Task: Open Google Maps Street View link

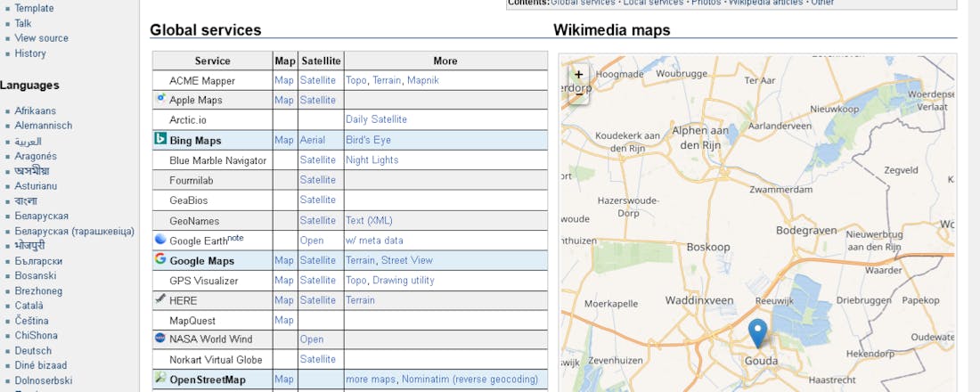Action: click(407, 260)
